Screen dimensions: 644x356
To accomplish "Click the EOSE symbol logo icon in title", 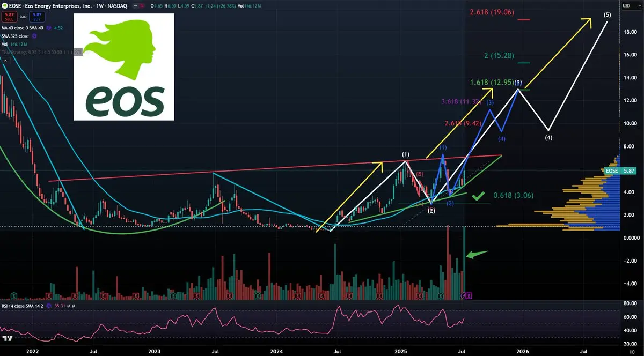I will [4, 6].
